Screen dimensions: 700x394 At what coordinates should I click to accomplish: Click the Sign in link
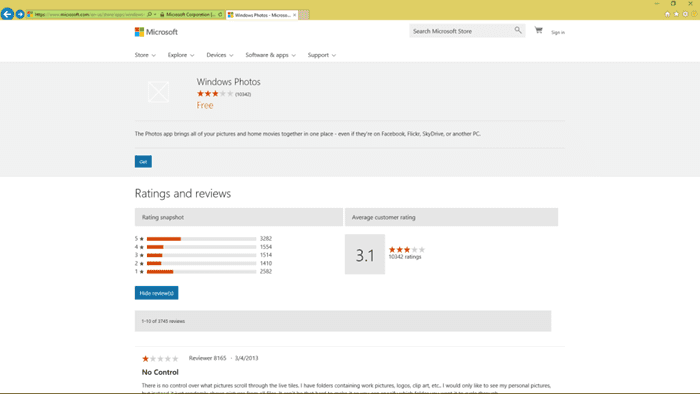pyautogui.click(x=558, y=32)
